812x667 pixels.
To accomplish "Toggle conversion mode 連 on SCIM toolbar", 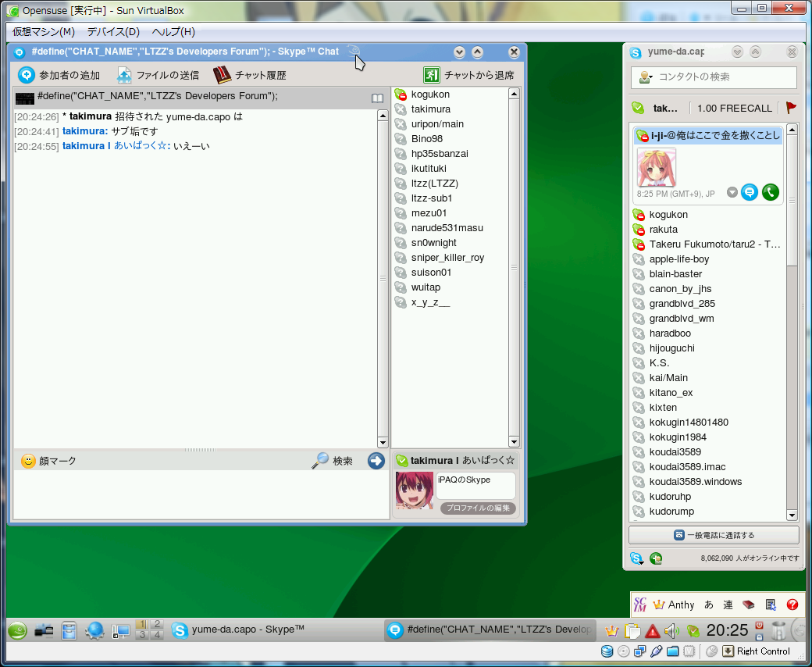I will [728, 605].
